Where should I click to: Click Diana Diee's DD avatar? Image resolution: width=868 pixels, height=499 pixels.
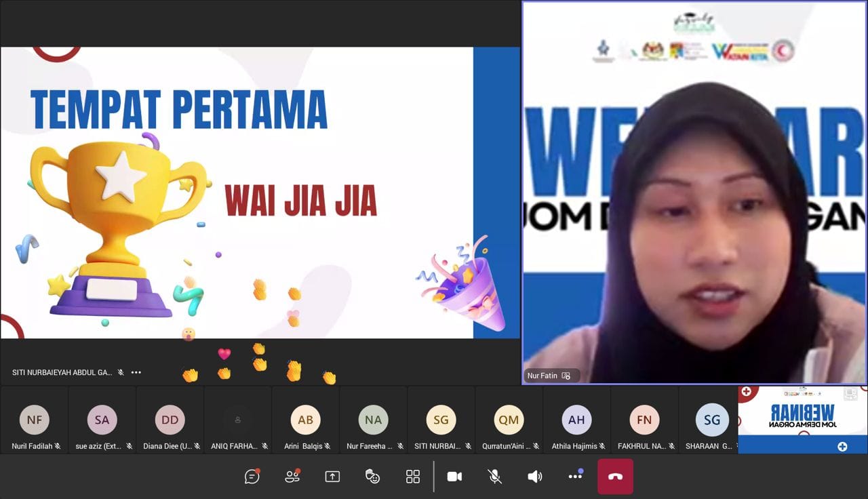170,420
